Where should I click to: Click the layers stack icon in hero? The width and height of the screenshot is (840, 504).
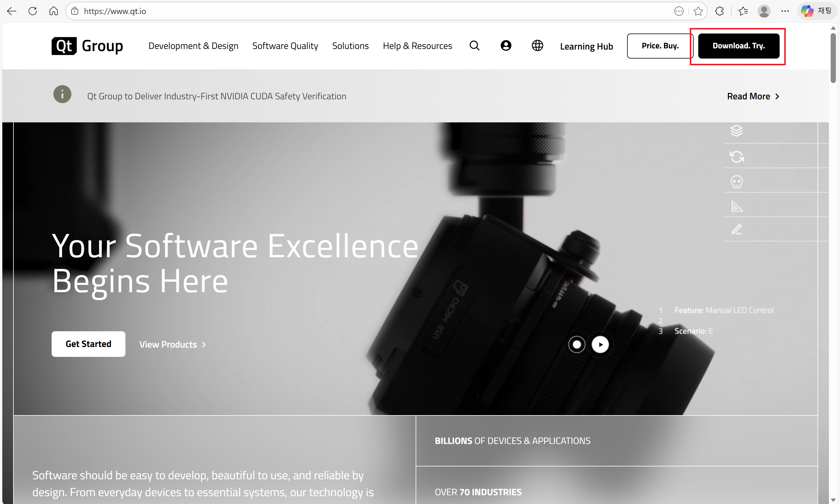(x=736, y=131)
